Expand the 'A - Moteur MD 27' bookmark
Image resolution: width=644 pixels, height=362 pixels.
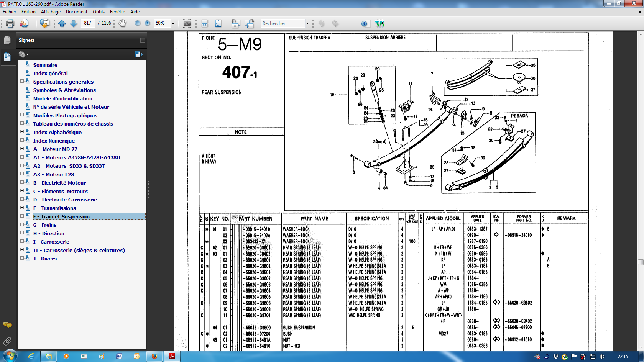(x=22, y=149)
